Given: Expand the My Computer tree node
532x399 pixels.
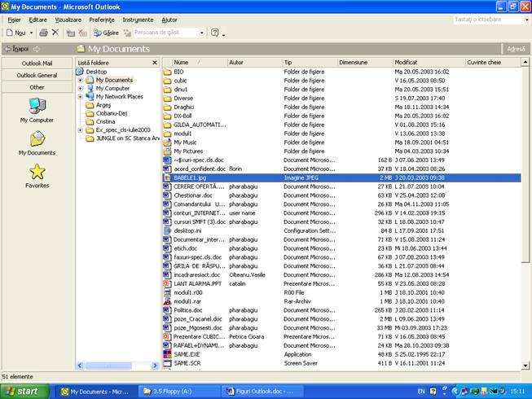Looking at the screenshot, I should point(81,89).
